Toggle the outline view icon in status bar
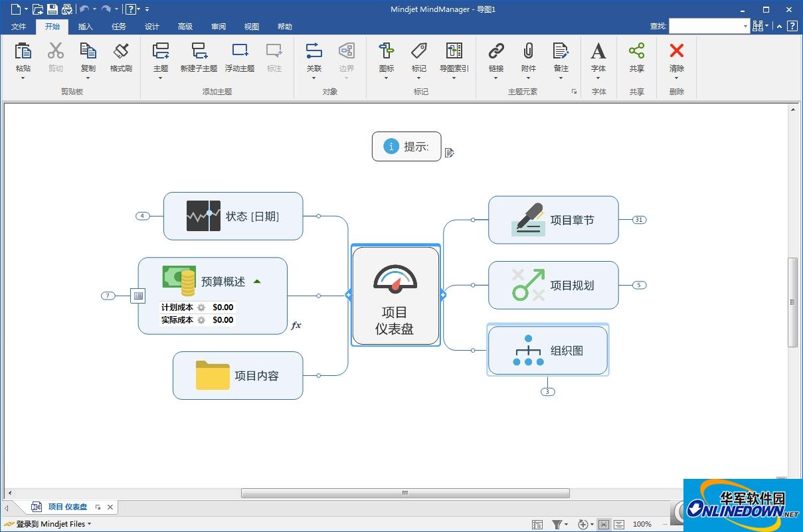Image resolution: width=803 pixels, height=532 pixels. (619, 525)
